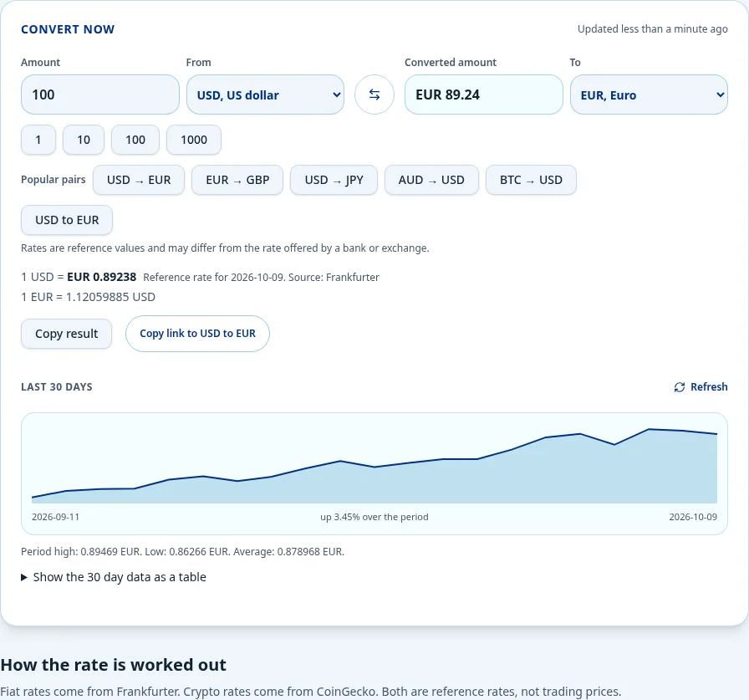
Task: Choose the 100 amount preset
Action: (135, 140)
